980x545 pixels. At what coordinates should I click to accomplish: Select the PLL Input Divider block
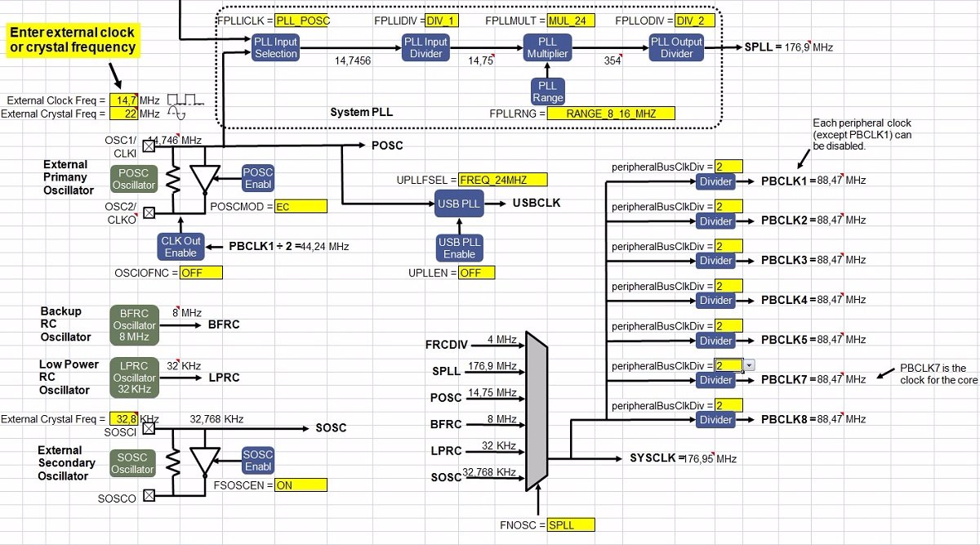pos(425,47)
